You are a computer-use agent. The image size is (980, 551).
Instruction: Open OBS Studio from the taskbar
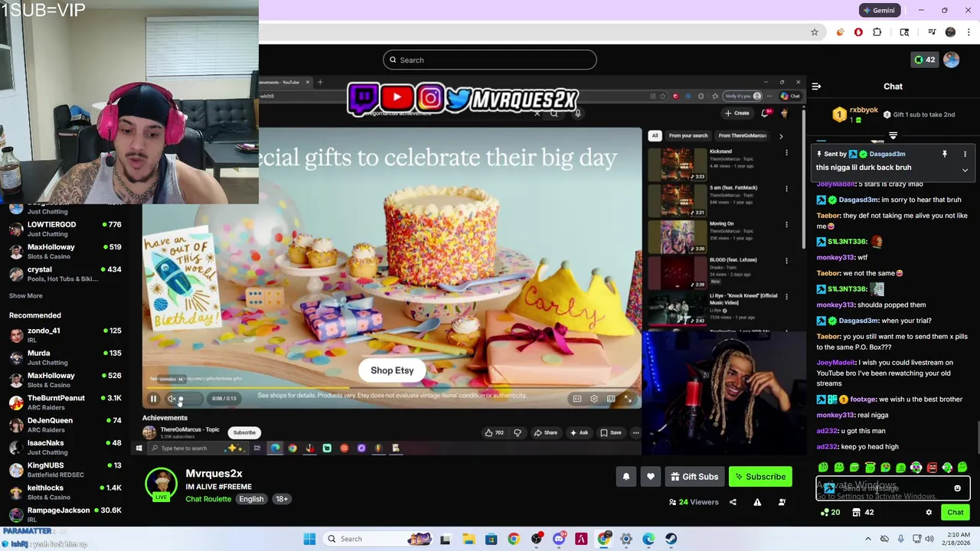click(x=536, y=539)
